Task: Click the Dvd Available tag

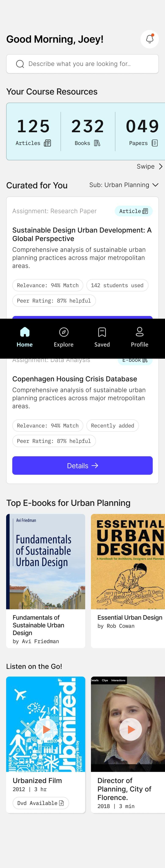Action: point(41,803)
